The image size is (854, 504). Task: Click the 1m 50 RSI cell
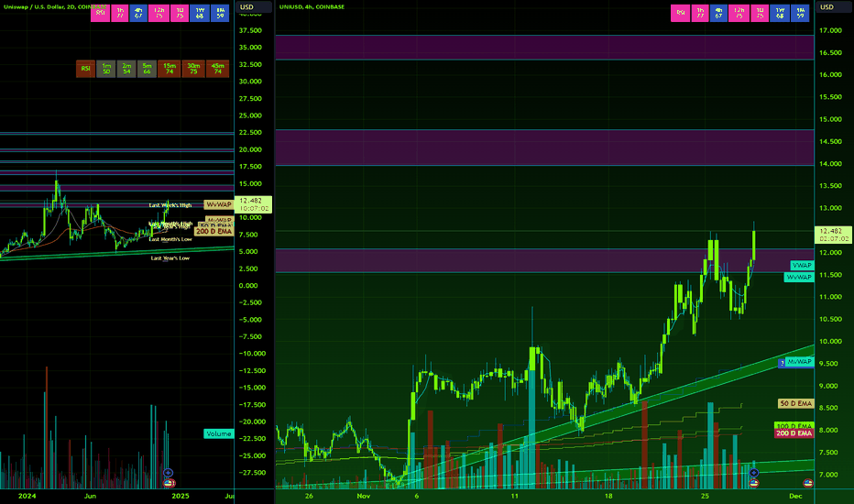point(106,69)
